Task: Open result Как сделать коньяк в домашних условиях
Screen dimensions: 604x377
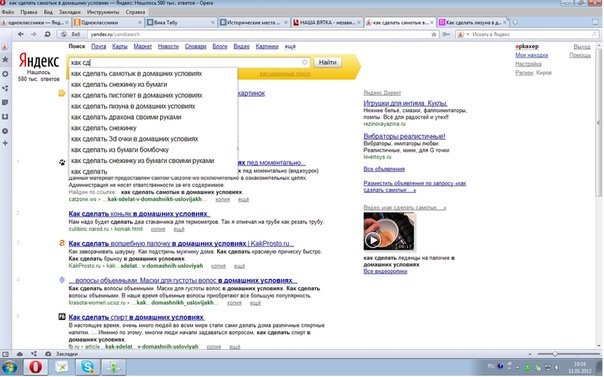Action: coord(139,214)
